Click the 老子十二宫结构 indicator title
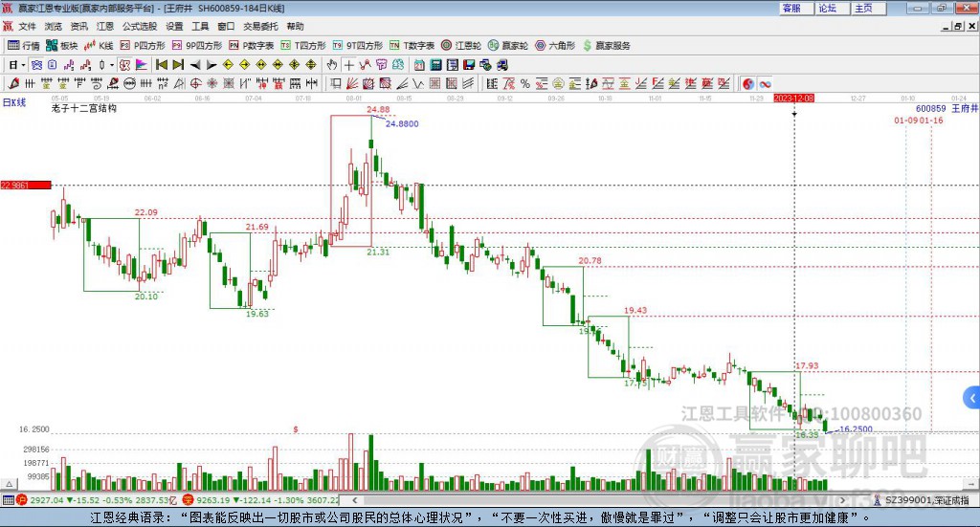This screenshot has height=527, width=980. [x=84, y=108]
